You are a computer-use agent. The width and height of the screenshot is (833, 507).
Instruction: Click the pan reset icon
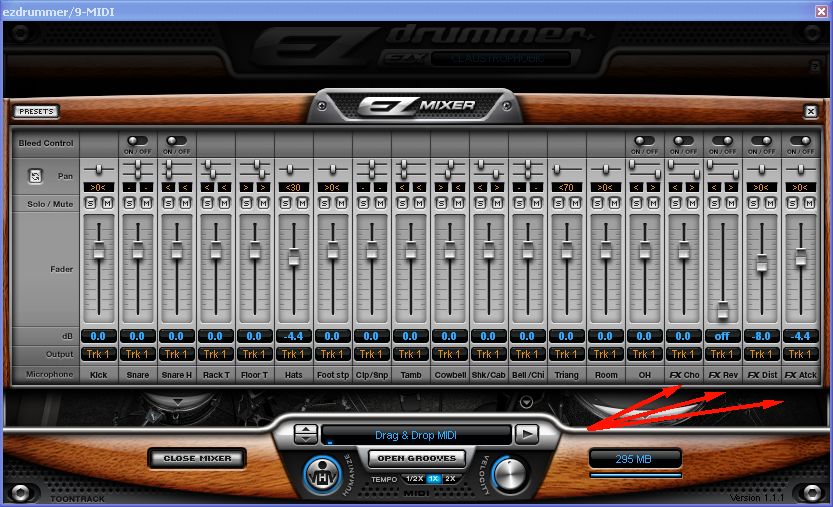pyautogui.click(x=36, y=176)
